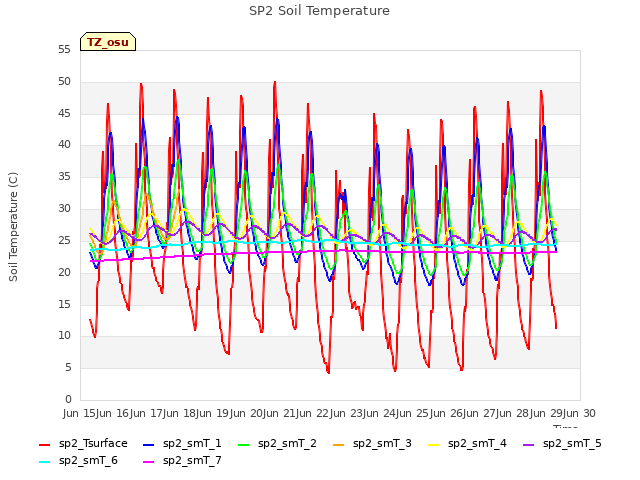Click the 15 y-axis tick label
This screenshot has width=640, height=480.
click(64, 304)
